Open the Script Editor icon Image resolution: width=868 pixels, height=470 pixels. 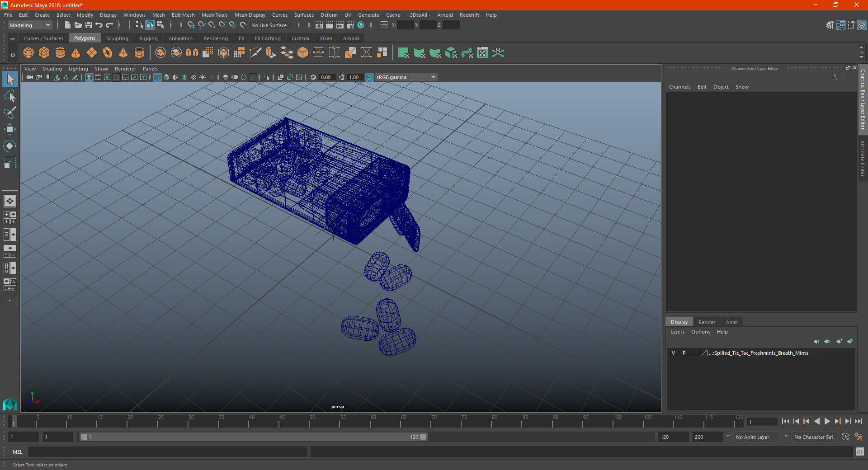pos(860,451)
